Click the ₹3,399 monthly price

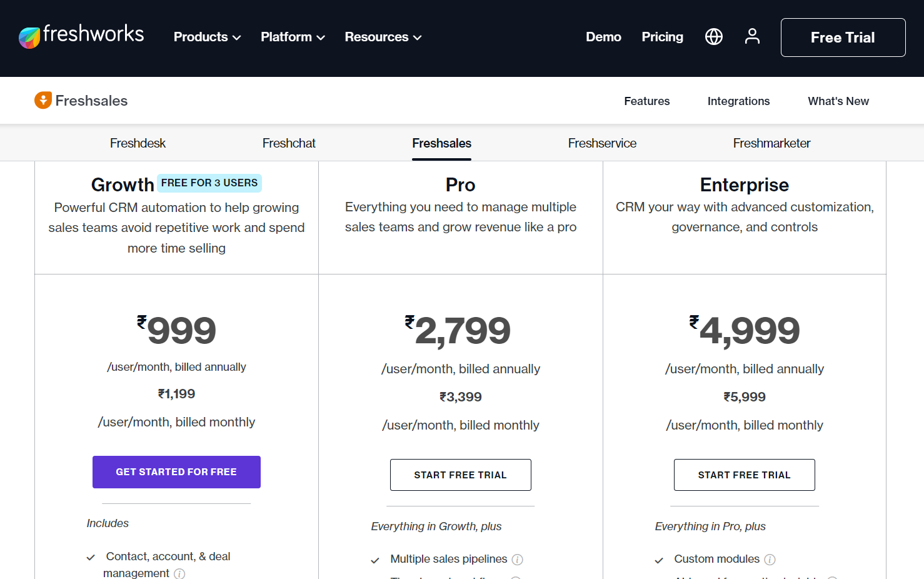tap(461, 397)
